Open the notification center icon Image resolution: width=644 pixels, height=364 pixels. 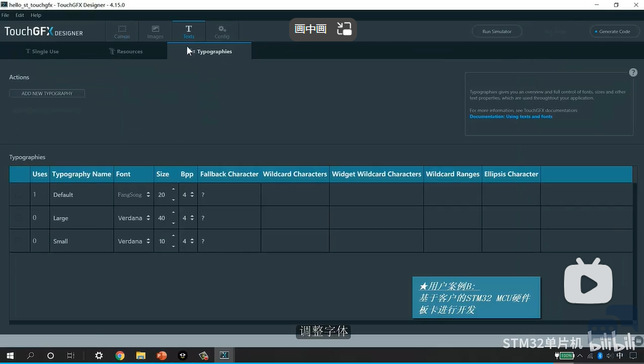pyautogui.click(x=633, y=355)
